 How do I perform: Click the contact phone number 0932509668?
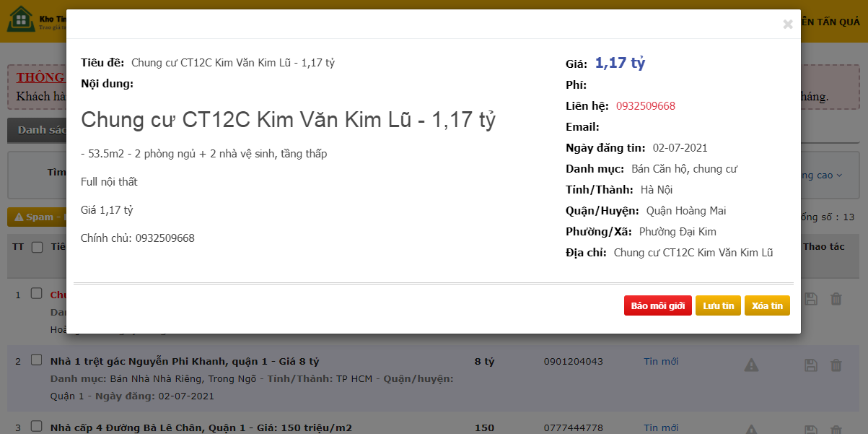click(645, 106)
